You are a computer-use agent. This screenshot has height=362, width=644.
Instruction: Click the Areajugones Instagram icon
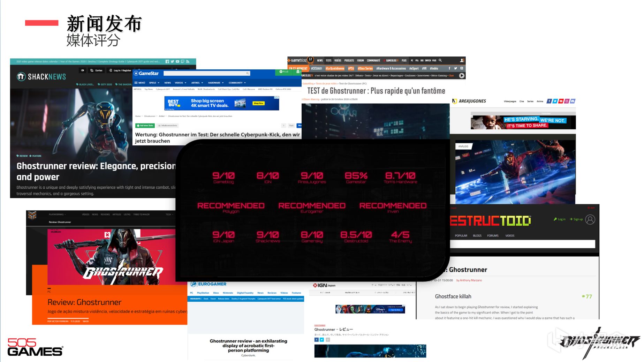click(567, 101)
